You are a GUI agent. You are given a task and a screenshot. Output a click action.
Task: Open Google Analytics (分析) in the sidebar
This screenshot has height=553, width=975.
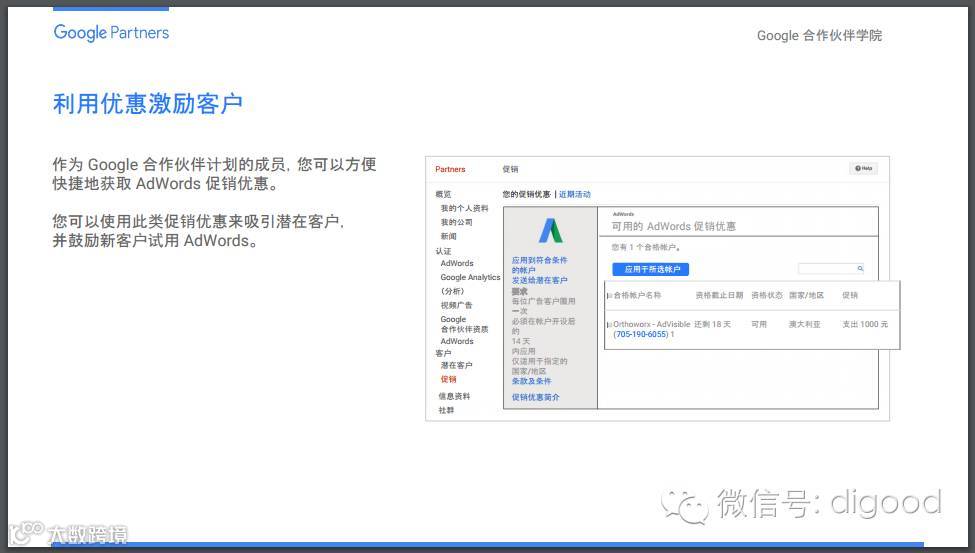470,284
